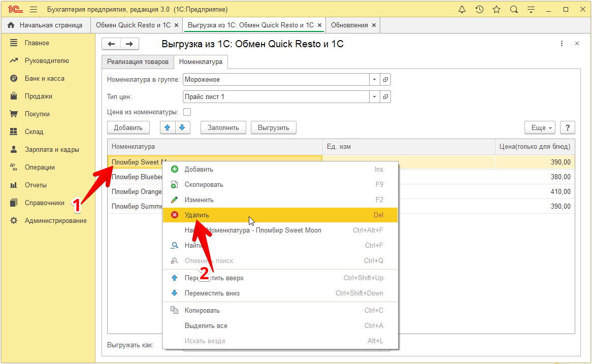This screenshot has width=592, height=364.
Task: Open the price type field's open-form icon
Action: point(385,96)
